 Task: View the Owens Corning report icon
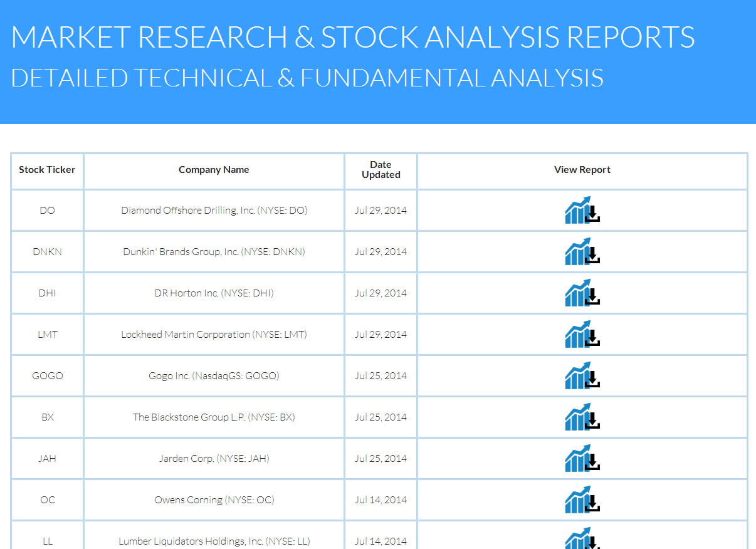[582, 499]
